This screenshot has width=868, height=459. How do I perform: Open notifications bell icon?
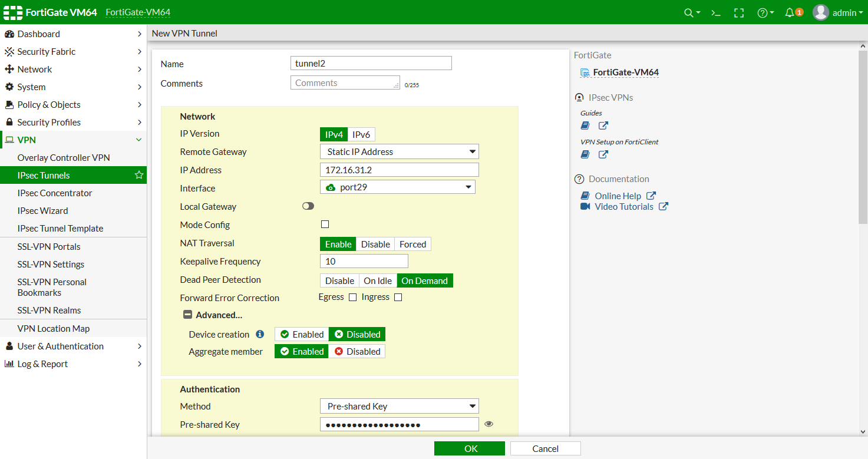click(790, 12)
